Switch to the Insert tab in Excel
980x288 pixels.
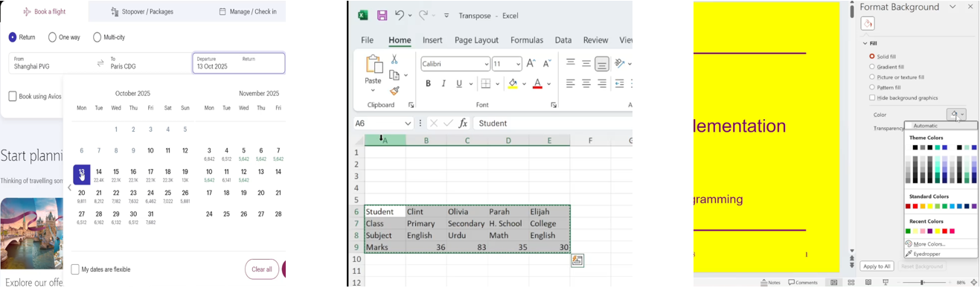(x=432, y=40)
